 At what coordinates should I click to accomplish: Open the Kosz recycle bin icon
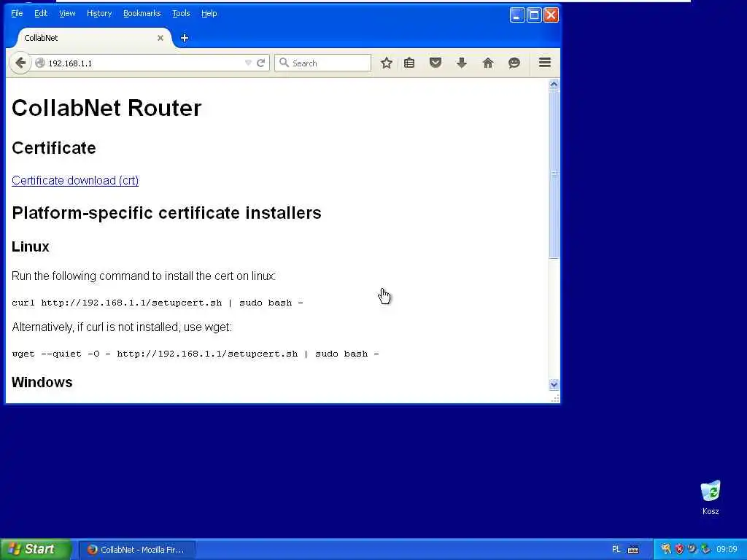coord(711,497)
